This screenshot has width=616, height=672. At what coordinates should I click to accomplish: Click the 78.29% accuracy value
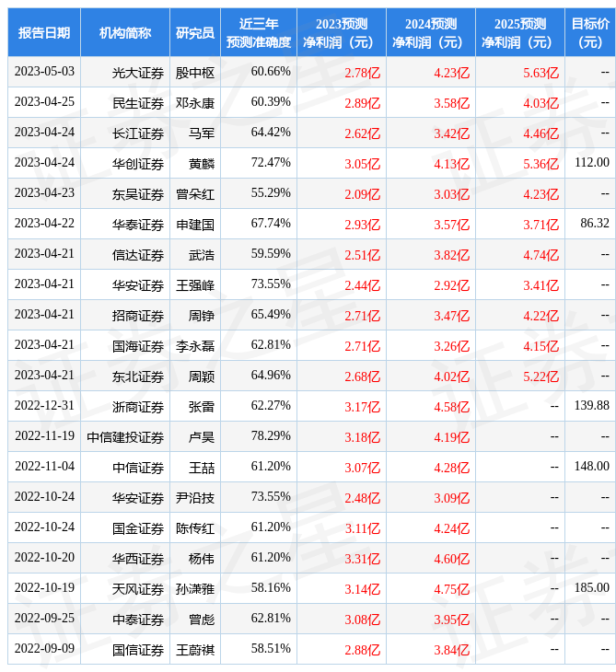(271, 436)
